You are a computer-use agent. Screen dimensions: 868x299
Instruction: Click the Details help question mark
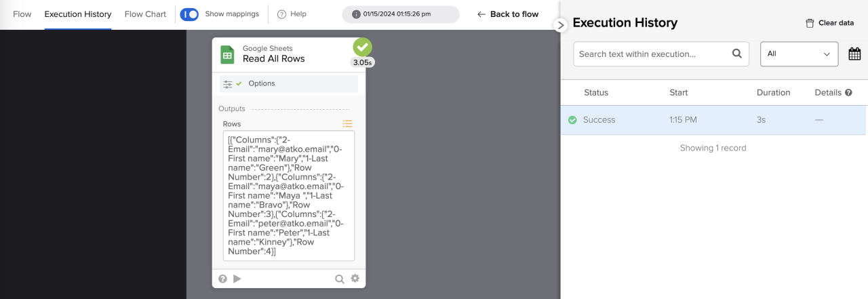coord(848,93)
